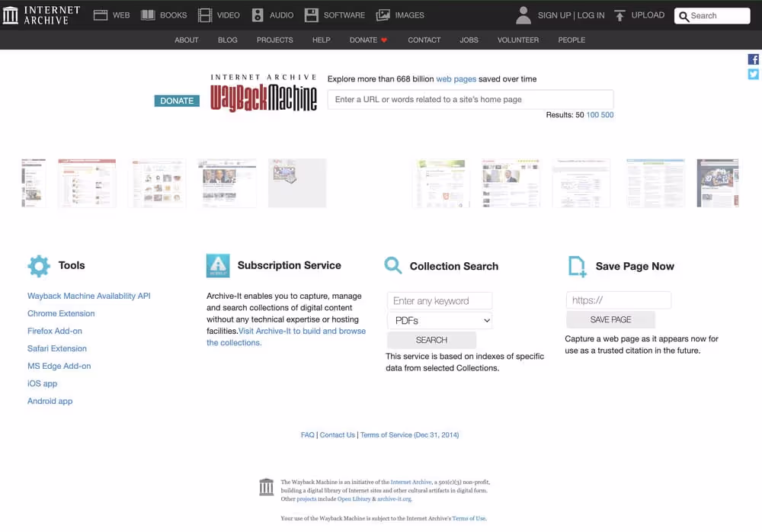Screen dimensions: 762x532
Task: Click the SAVE PAGE button
Action: 611,319
